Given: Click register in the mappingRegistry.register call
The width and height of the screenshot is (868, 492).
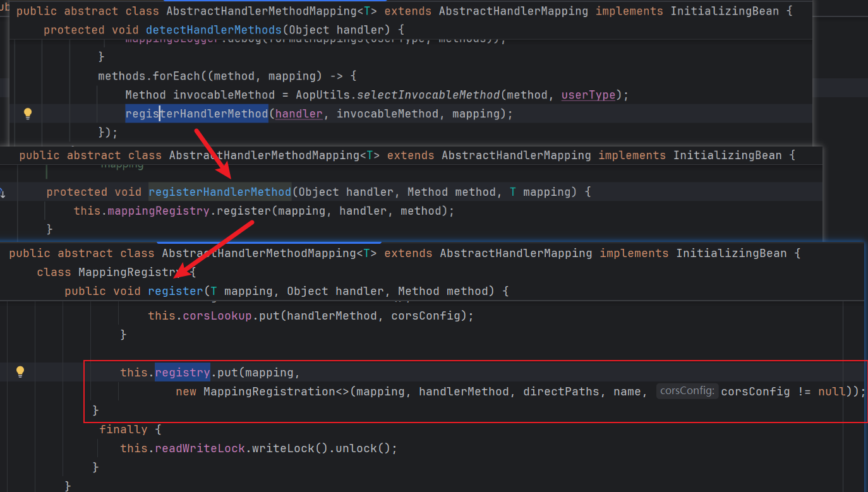Looking at the screenshot, I should pyautogui.click(x=244, y=210).
